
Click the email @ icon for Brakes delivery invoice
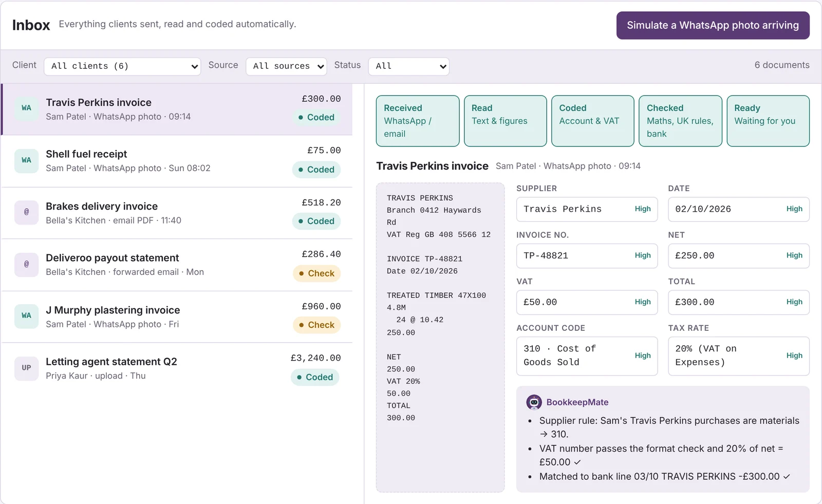pyautogui.click(x=26, y=212)
